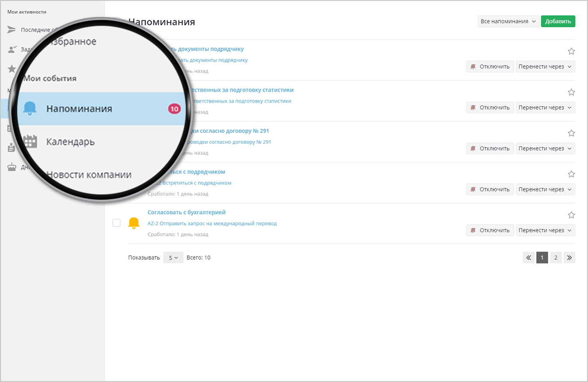
Task: Open the 'Все напоминания' filter dropdown
Action: tap(508, 21)
